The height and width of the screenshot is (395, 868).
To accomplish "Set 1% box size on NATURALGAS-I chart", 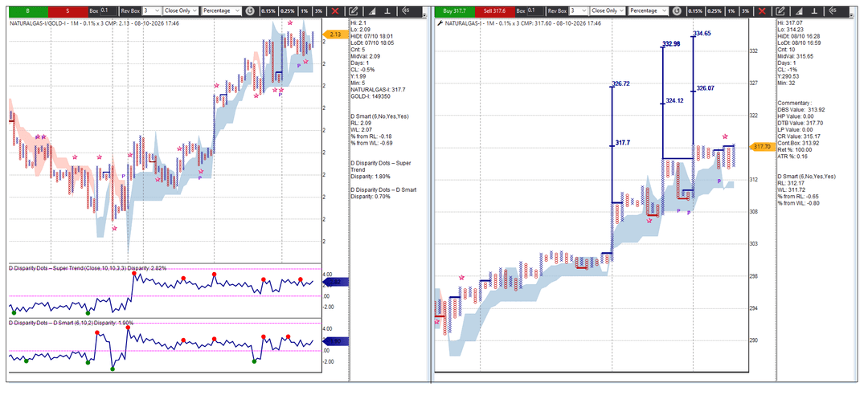I will pyautogui.click(x=732, y=10).
